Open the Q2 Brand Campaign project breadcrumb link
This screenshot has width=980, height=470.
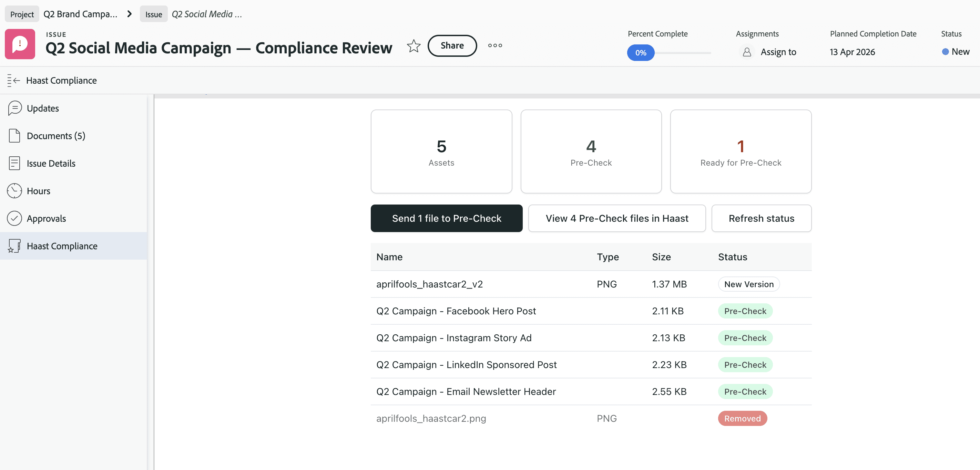pyautogui.click(x=80, y=14)
